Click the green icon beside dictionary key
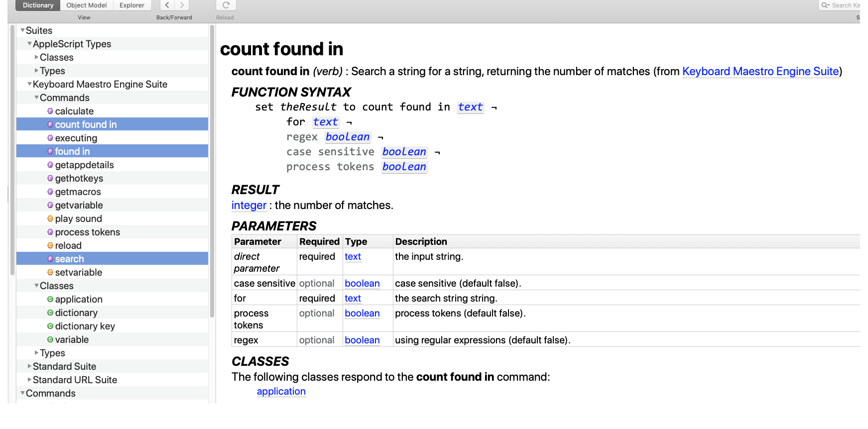 50,326
